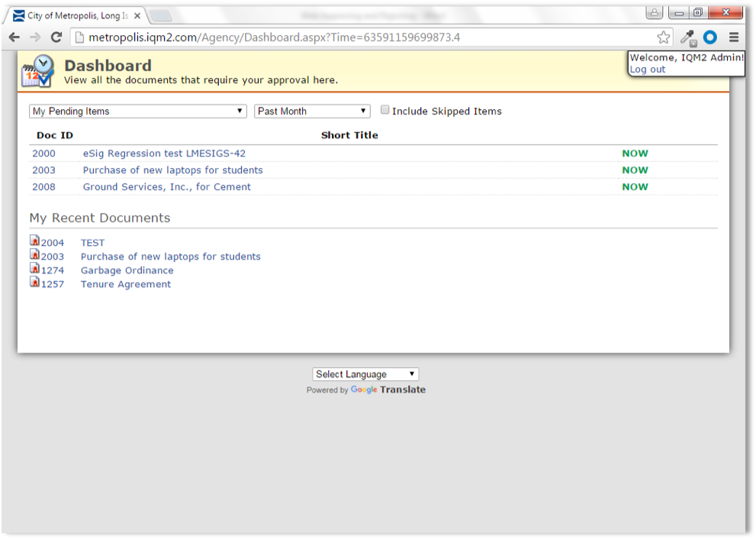Click the Chrome user profile icon
Image resolution: width=756 pixels, height=539 pixels.
coord(655,12)
